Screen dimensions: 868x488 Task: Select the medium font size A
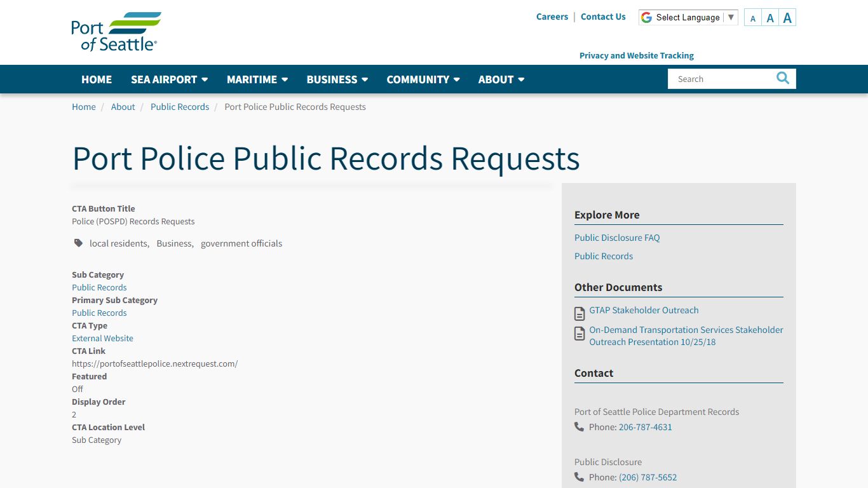(x=770, y=18)
